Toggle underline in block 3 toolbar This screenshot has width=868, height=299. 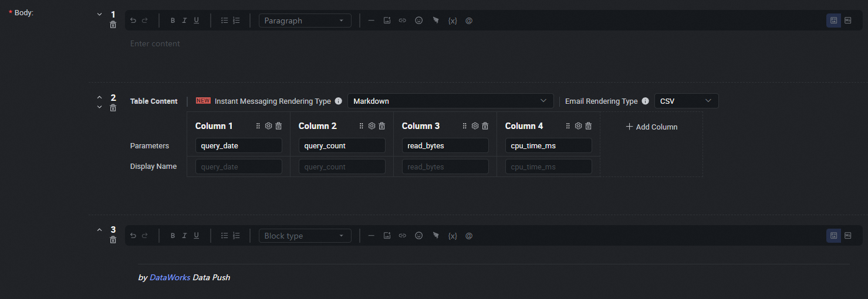click(x=196, y=236)
